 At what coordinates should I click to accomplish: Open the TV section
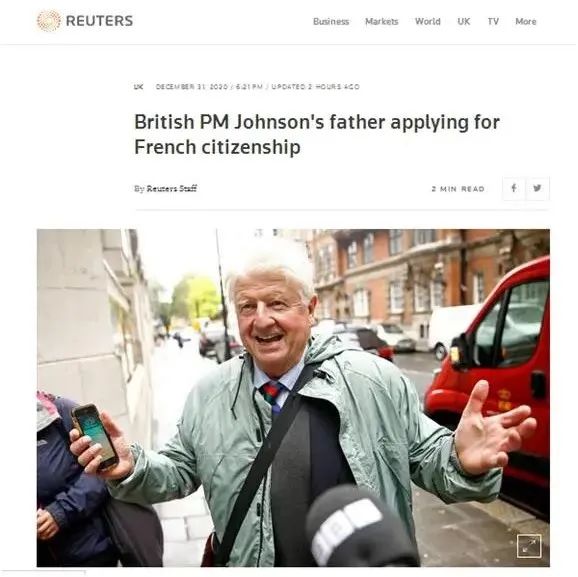tap(493, 21)
